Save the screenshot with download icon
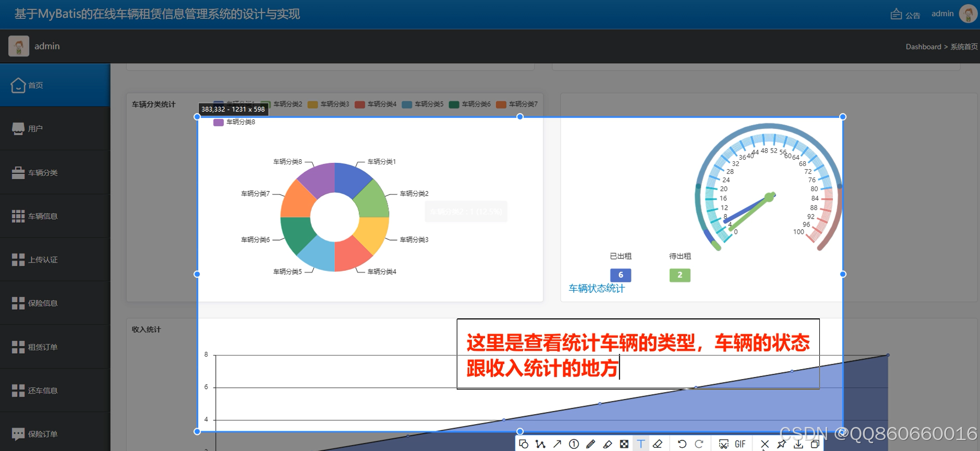Screen dimensions: 980x451 click(x=798, y=444)
